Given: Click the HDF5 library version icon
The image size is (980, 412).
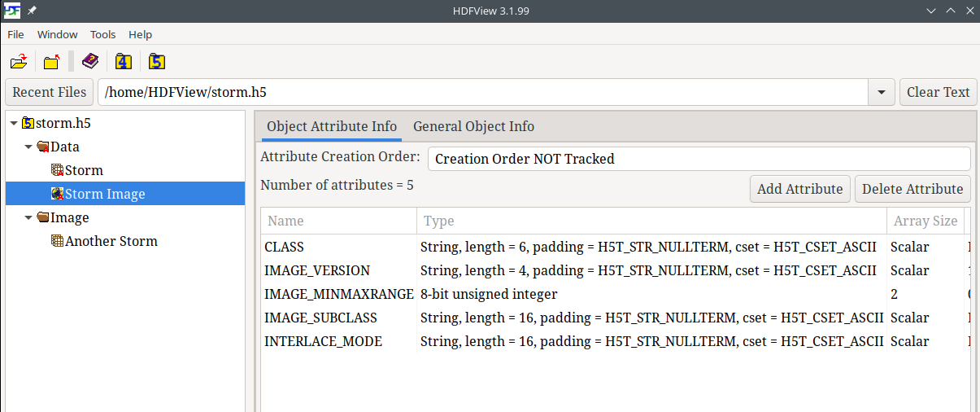Looking at the screenshot, I should pos(157,62).
